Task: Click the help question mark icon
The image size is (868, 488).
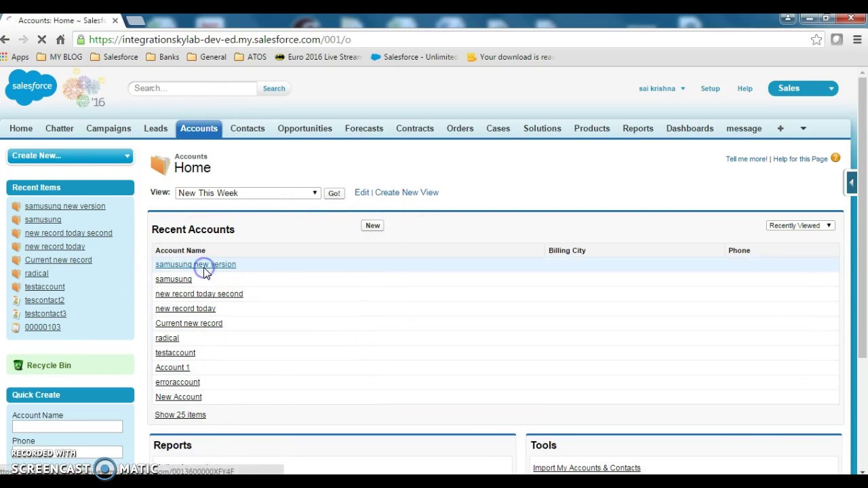Action: pos(835,158)
